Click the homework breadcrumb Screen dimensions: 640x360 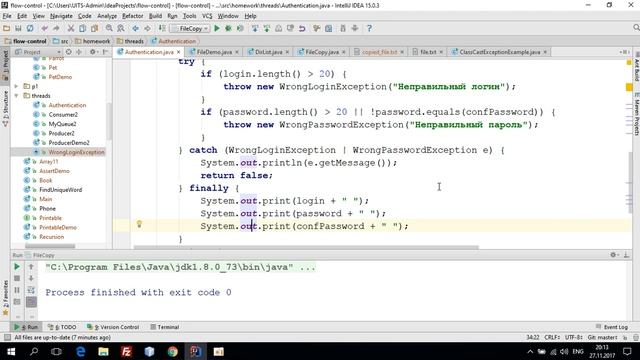(93, 41)
